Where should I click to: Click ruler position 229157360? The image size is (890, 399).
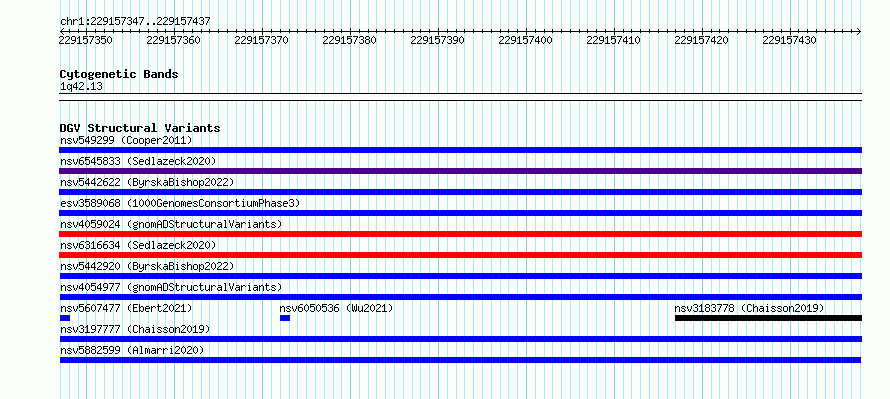click(174, 40)
